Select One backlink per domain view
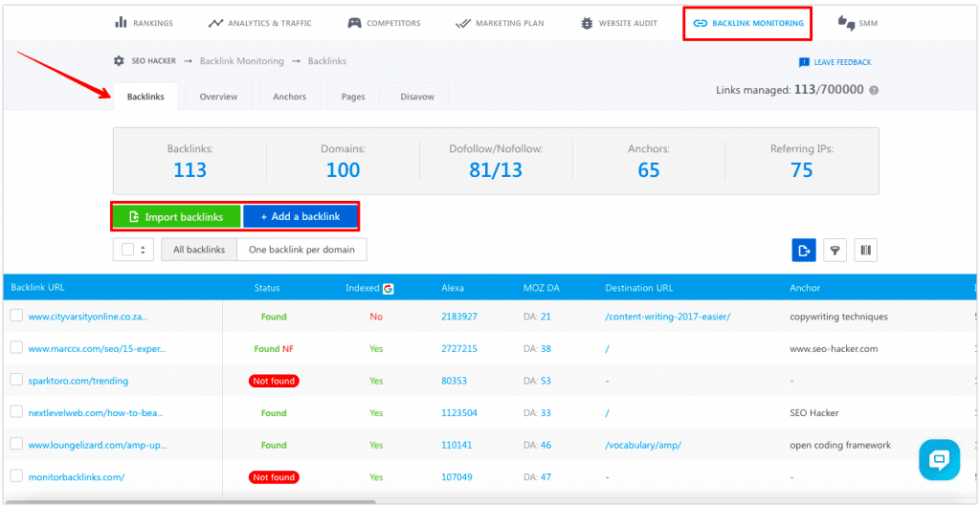The width and height of the screenshot is (980, 507). (301, 249)
